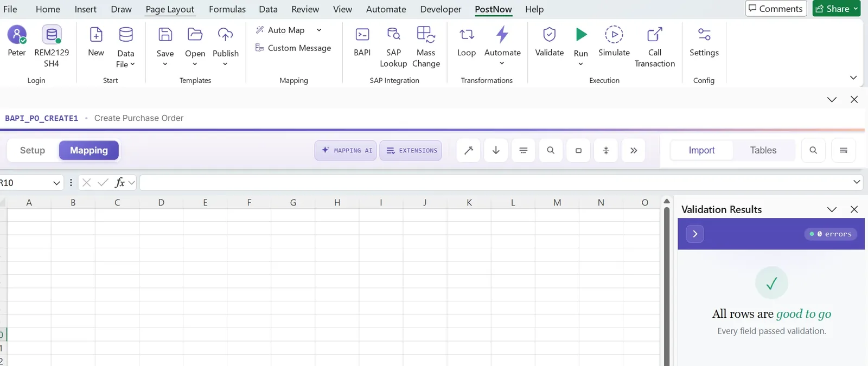This screenshot has width=868, height=366.
Task: Launch Mapping AI
Action: coord(346,150)
